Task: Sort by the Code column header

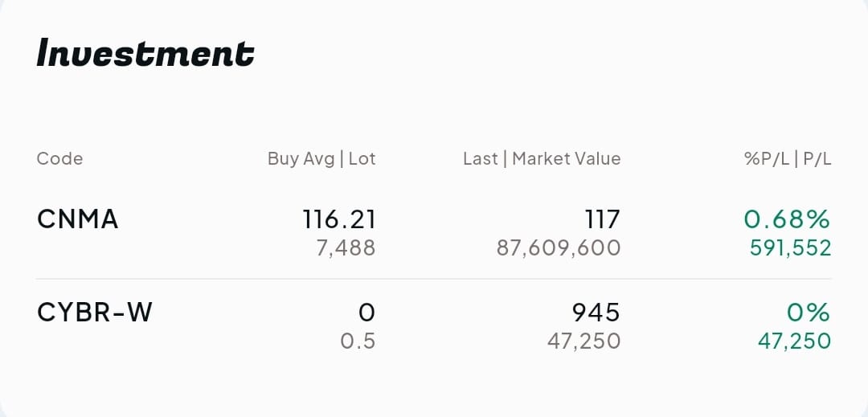Action: pyautogui.click(x=59, y=158)
